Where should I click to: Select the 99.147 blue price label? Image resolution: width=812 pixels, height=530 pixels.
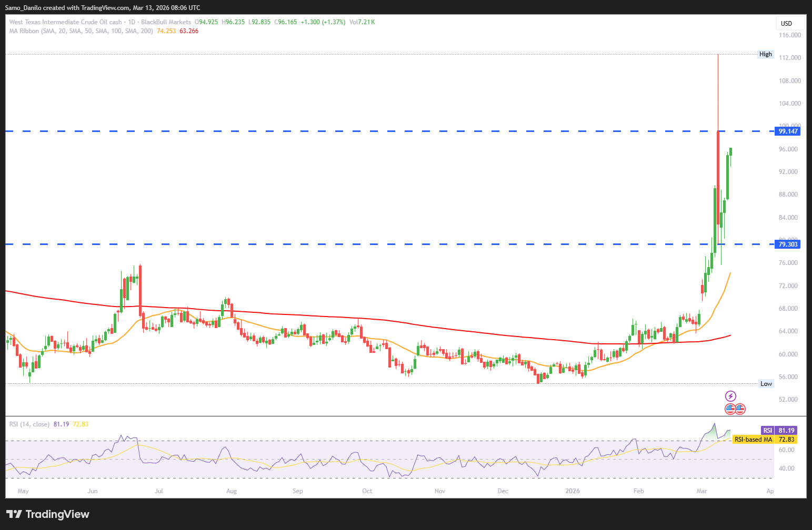[x=788, y=131]
